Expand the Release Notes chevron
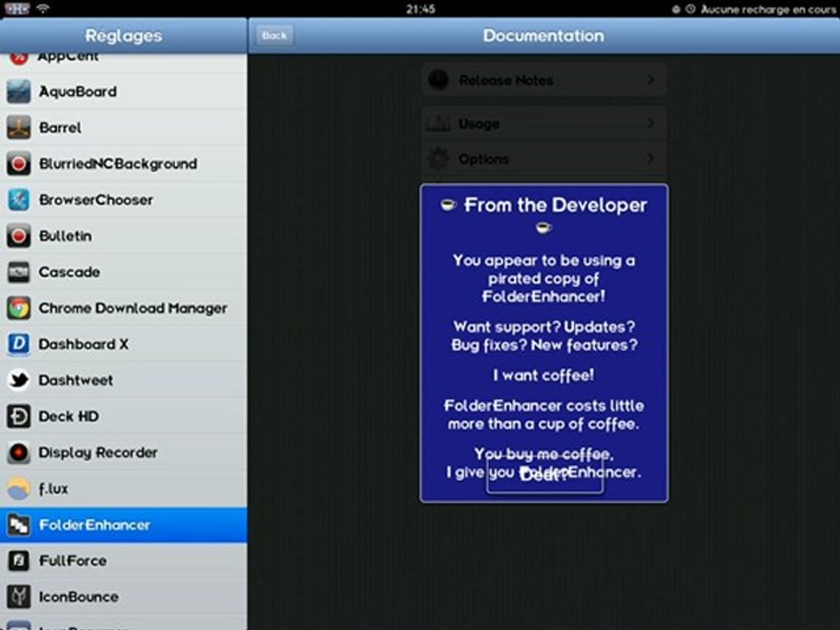The image size is (840, 630). [650, 80]
